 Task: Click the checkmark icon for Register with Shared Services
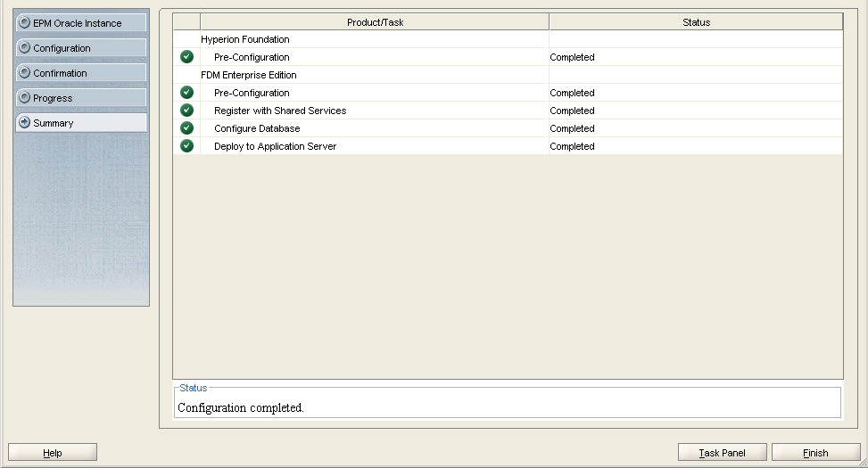tap(187, 110)
